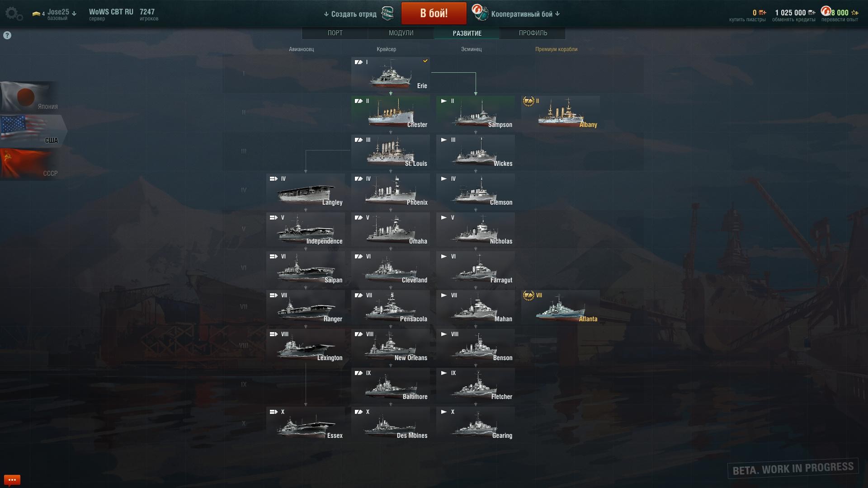Switch to the МОДУЛИ tab
868x488 pixels.
pyautogui.click(x=401, y=33)
